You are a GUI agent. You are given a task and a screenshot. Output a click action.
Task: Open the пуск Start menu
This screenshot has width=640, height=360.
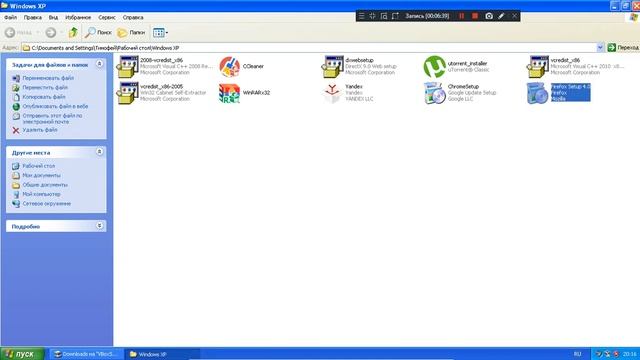[22, 354]
